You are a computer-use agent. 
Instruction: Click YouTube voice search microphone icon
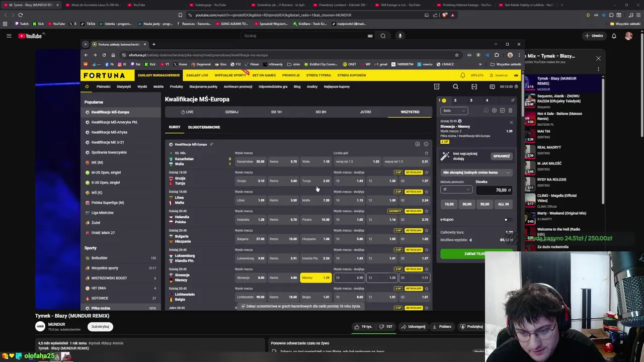point(400,36)
